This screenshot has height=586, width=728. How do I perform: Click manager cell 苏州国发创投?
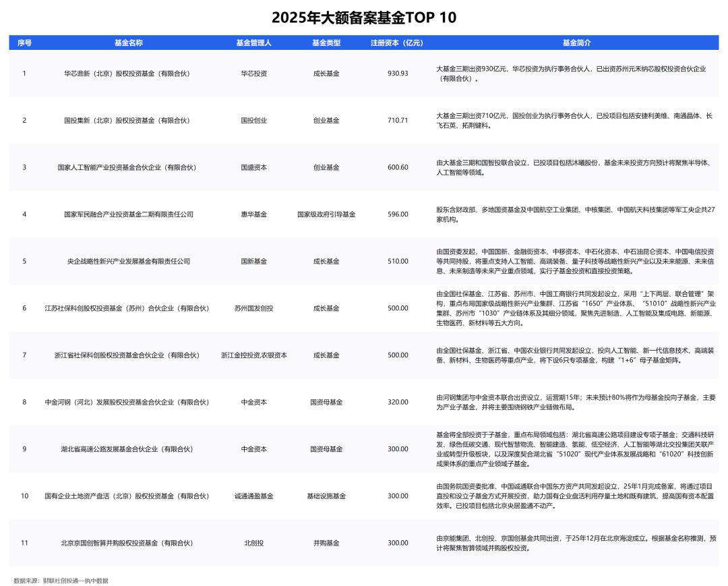[253, 308]
